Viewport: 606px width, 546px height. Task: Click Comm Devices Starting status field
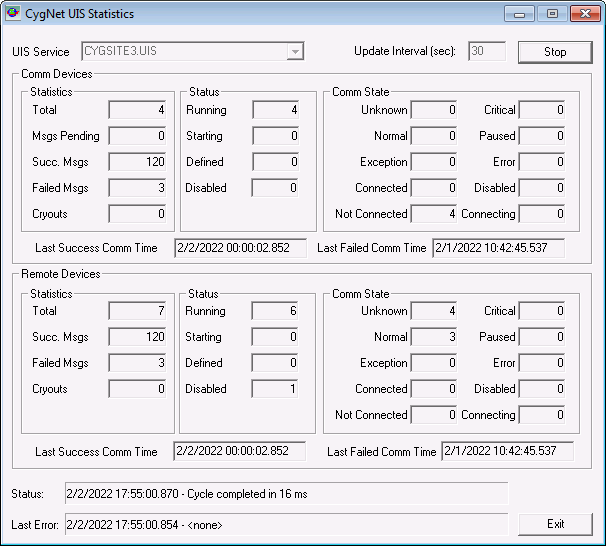tap(276, 136)
